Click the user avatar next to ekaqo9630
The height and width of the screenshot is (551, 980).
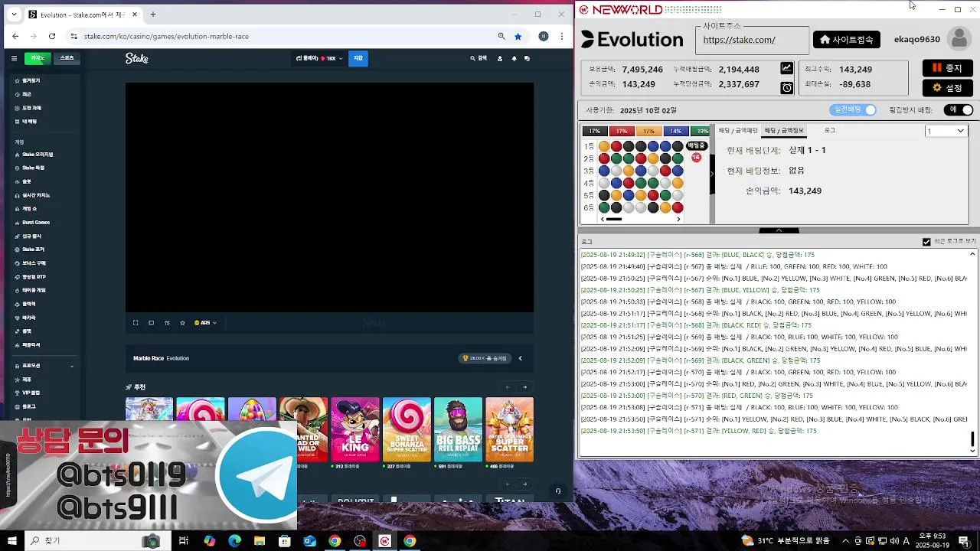[959, 39]
